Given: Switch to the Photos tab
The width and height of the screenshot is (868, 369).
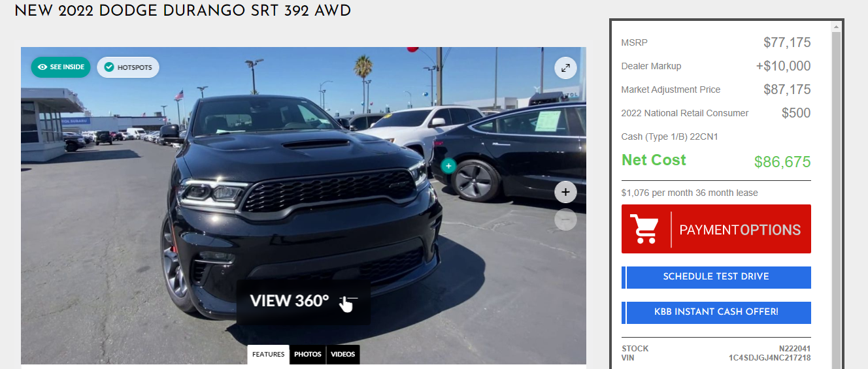Looking at the screenshot, I should [x=308, y=355].
